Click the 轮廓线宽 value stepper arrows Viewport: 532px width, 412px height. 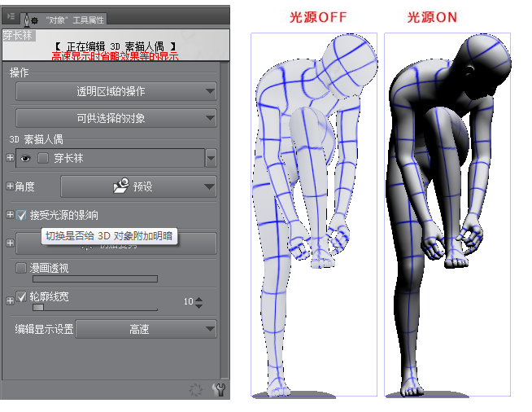pos(198,302)
